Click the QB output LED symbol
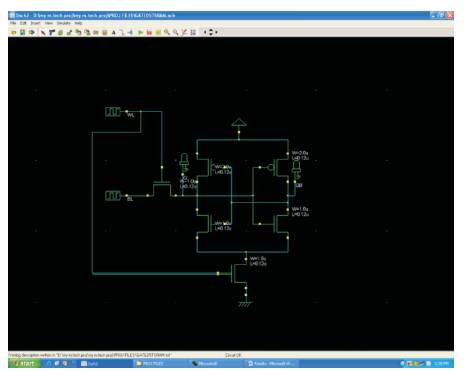 pyautogui.click(x=296, y=170)
